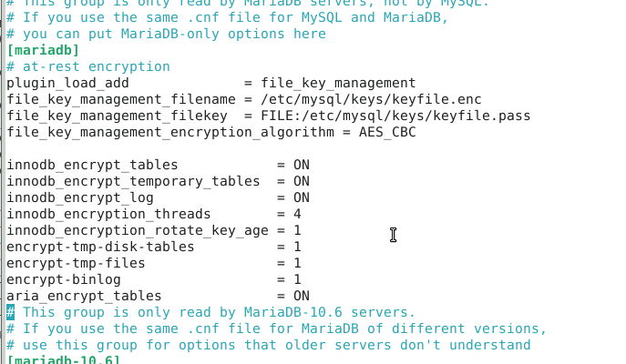626x364 pixels.
Task: Click the innodb_encryption_threads value 4
Action: [297, 214]
